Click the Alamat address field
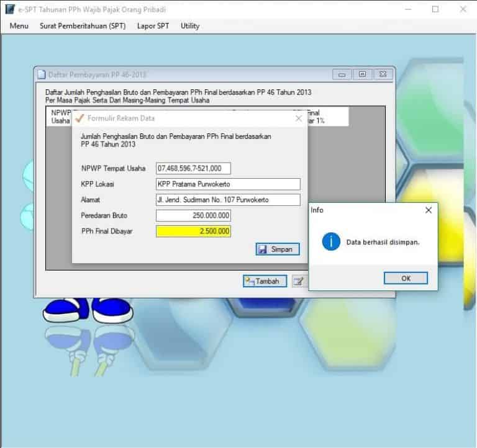 (228, 200)
